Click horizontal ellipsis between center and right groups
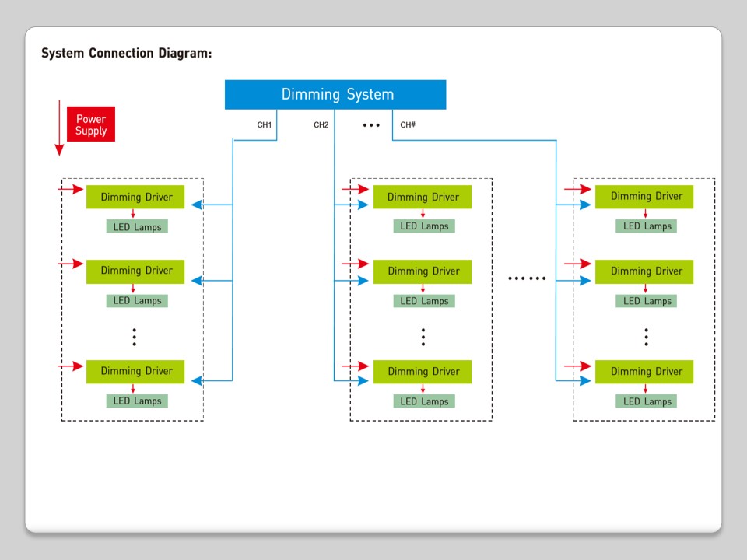The width and height of the screenshot is (747, 560). click(527, 278)
